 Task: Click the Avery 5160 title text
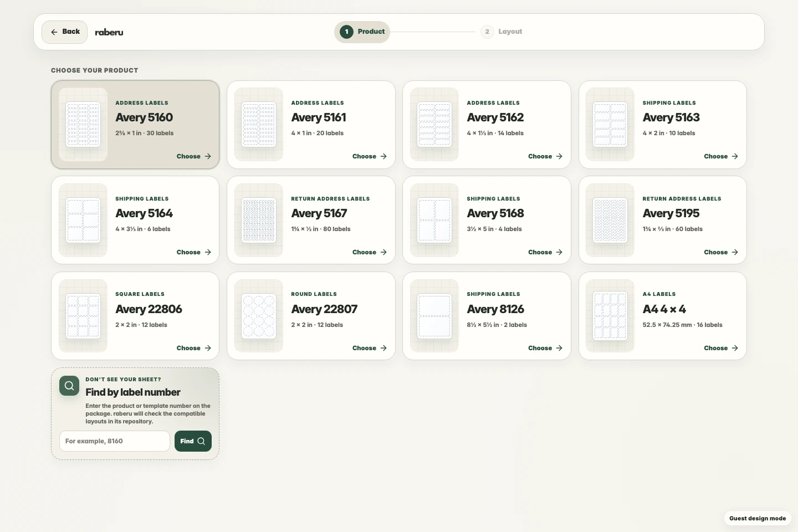click(x=144, y=117)
